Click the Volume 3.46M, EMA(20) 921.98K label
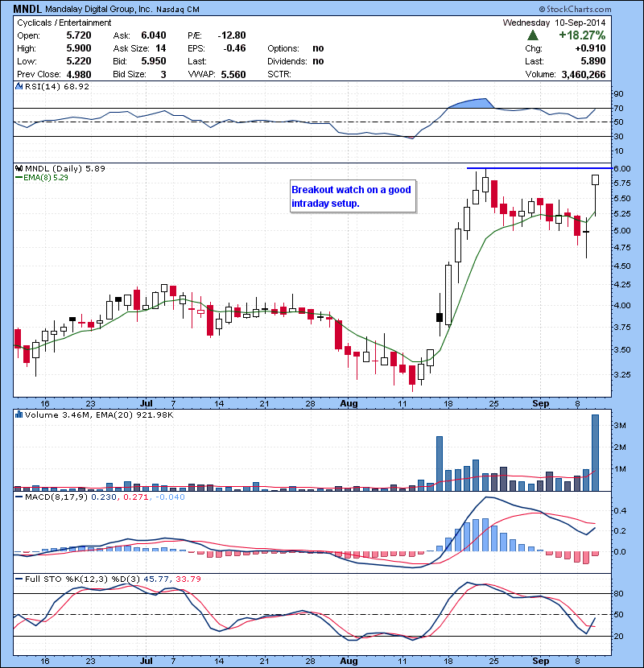 pos(99,414)
